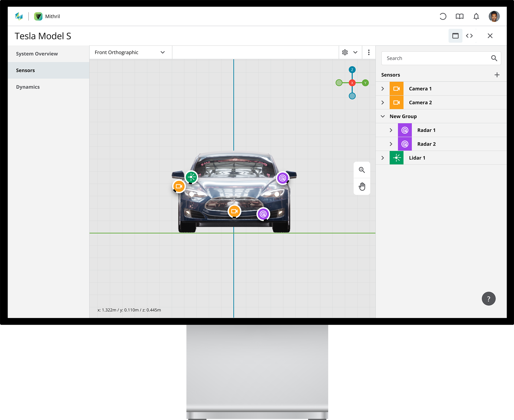Expand the Radar 2 row
The image size is (514, 420).
pyautogui.click(x=391, y=144)
